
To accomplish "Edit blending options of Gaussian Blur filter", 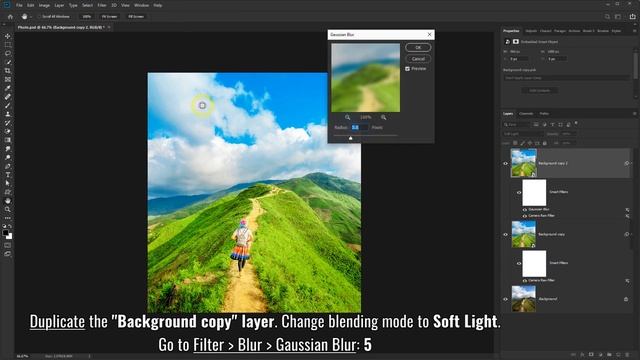I will (x=627, y=210).
